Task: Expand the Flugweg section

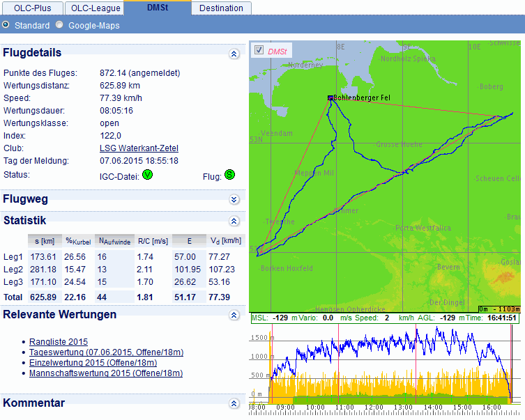Action: pyautogui.click(x=234, y=200)
